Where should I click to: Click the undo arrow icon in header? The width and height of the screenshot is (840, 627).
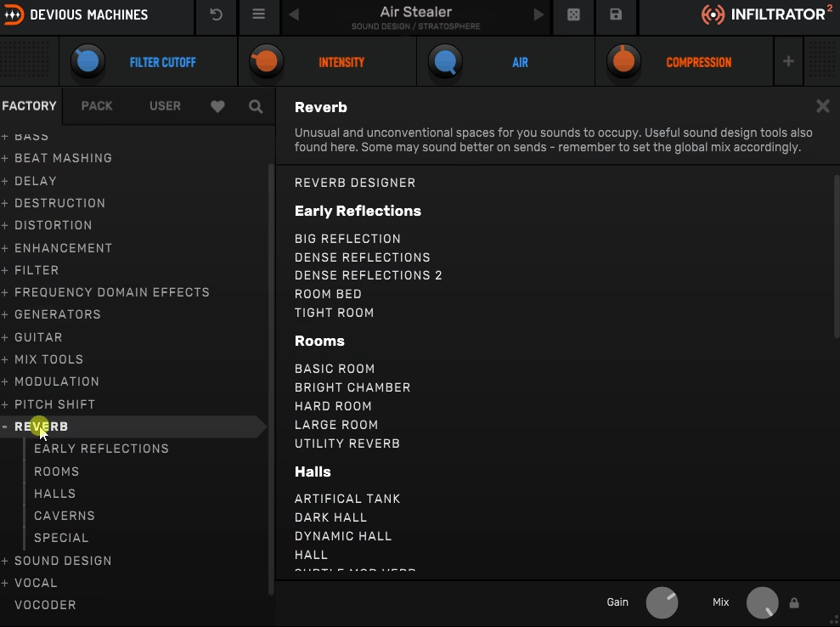(217, 14)
